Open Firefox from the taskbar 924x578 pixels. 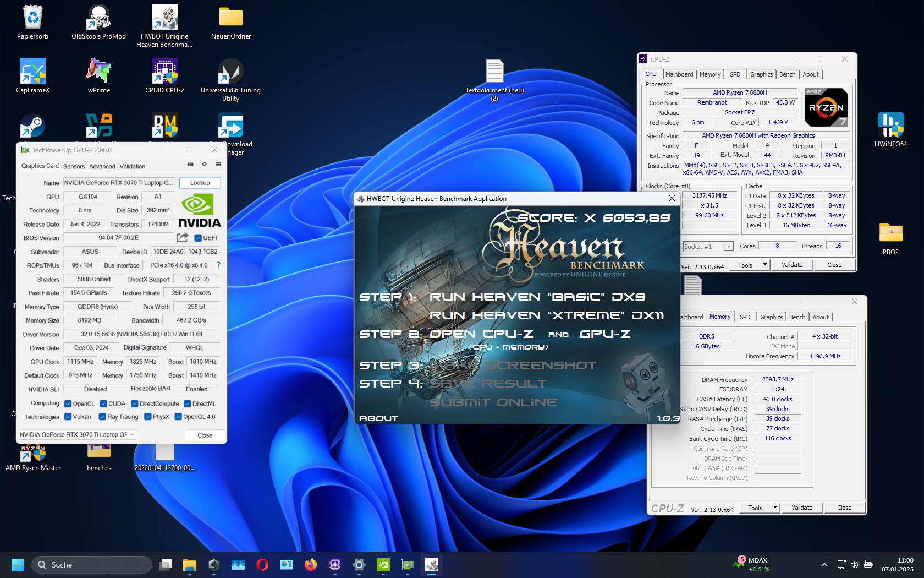click(x=311, y=565)
